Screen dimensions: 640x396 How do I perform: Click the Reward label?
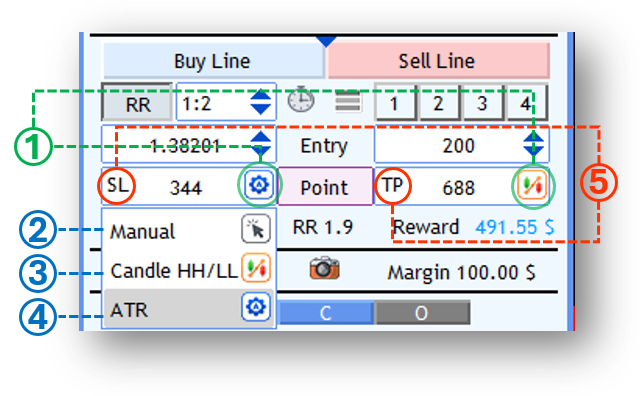coord(426,227)
